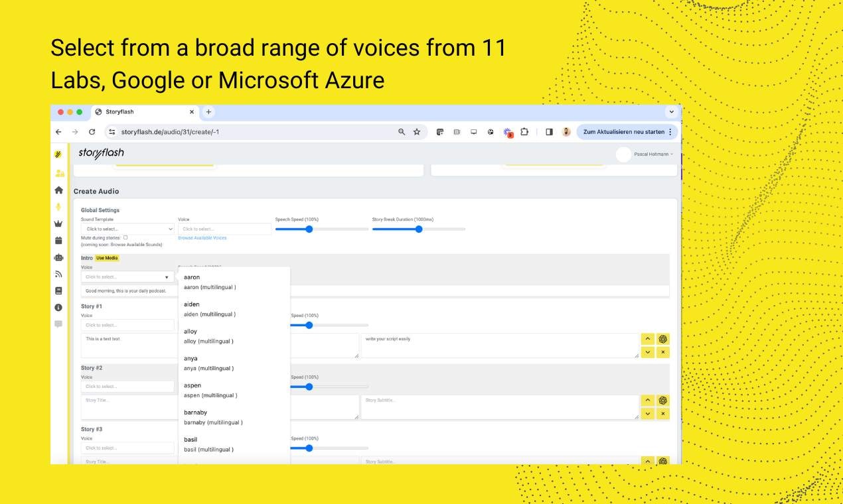Open the book icon in sidebar
This screenshot has height=504, width=843.
58,290
